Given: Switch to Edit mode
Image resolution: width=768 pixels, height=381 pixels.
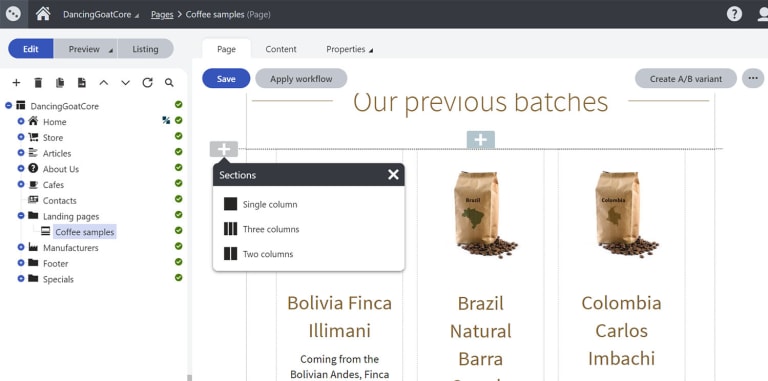Looking at the screenshot, I should 30,49.
